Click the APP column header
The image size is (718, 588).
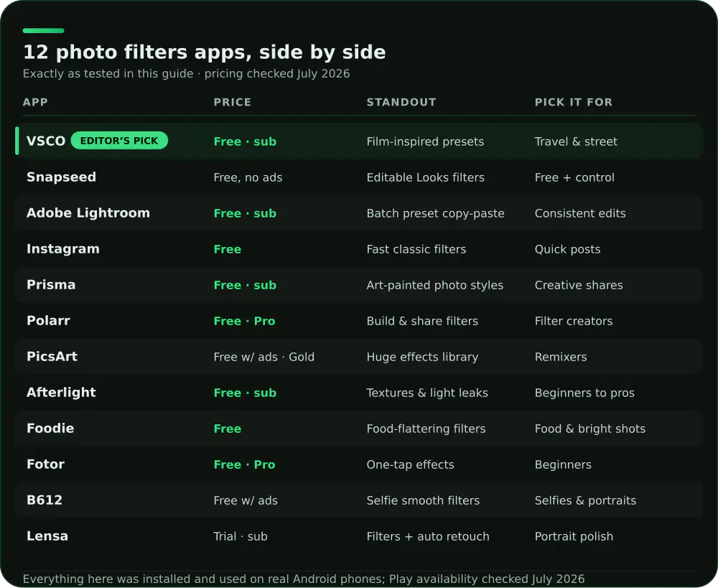point(35,102)
